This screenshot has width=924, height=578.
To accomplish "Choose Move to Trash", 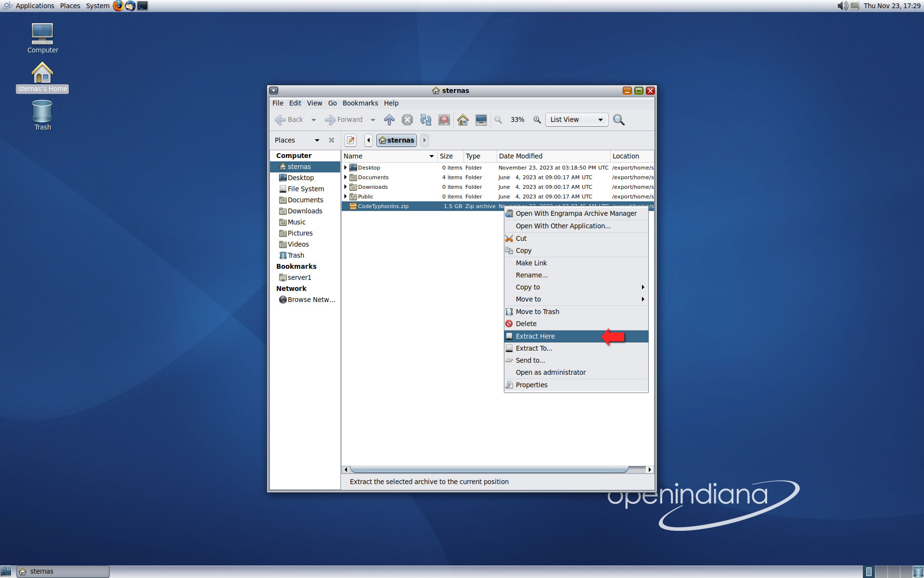I will coord(576,312).
